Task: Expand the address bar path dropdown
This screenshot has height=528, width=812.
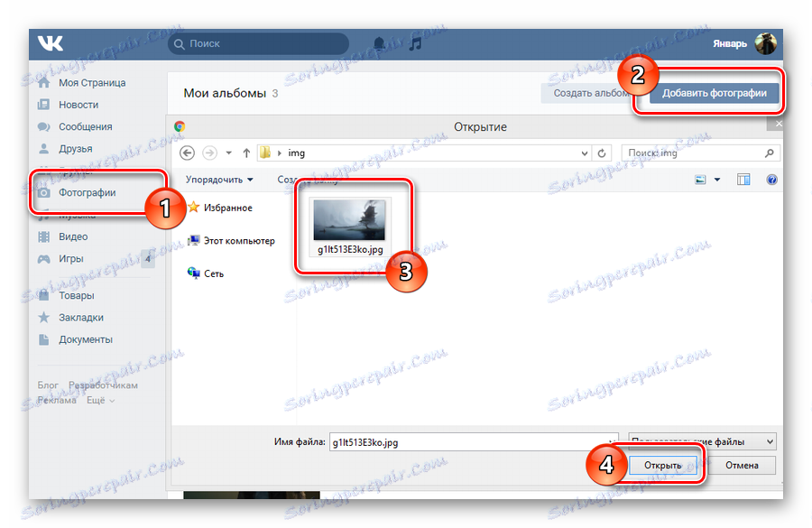Action: (584, 153)
